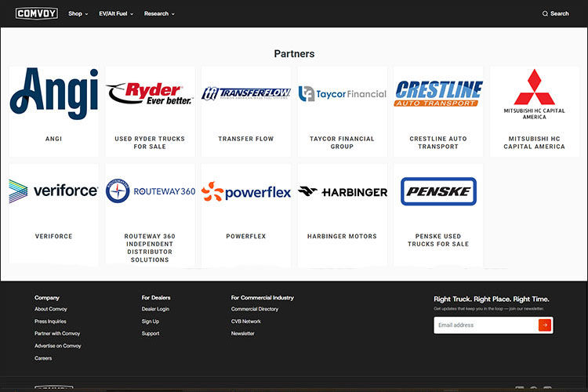Expand the Shop dropdown menu

click(x=78, y=13)
